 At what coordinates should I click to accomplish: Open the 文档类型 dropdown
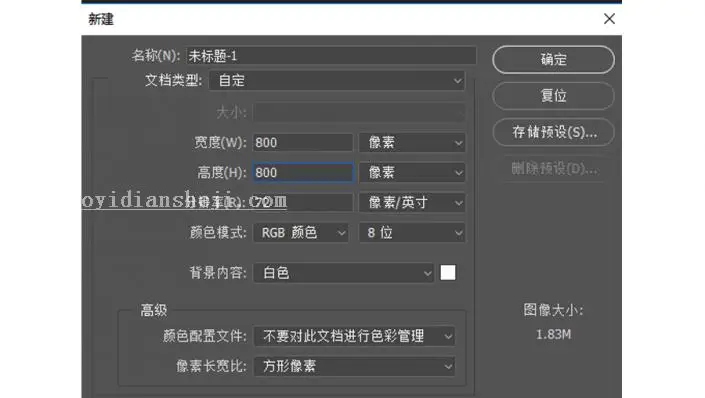pyautogui.click(x=337, y=80)
